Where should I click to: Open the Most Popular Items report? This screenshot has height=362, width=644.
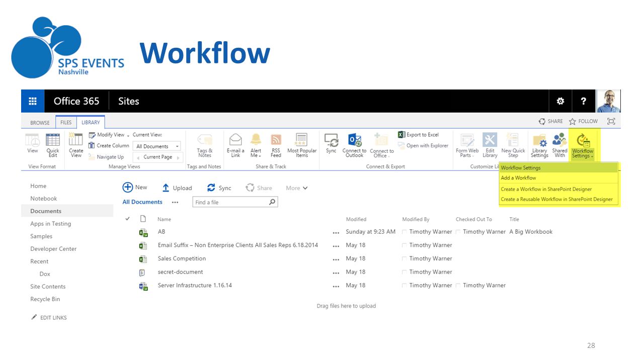(x=302, y=145)
